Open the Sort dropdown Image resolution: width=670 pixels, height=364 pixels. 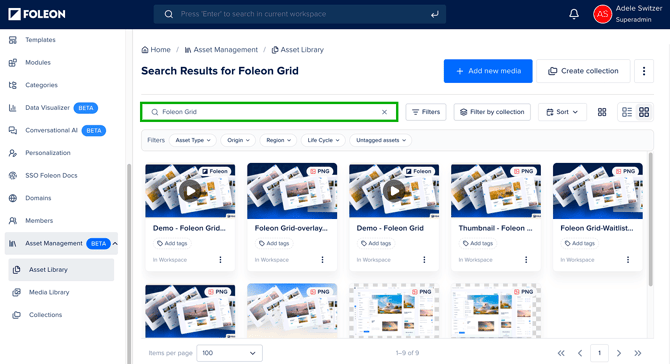[x=562, y=112]
